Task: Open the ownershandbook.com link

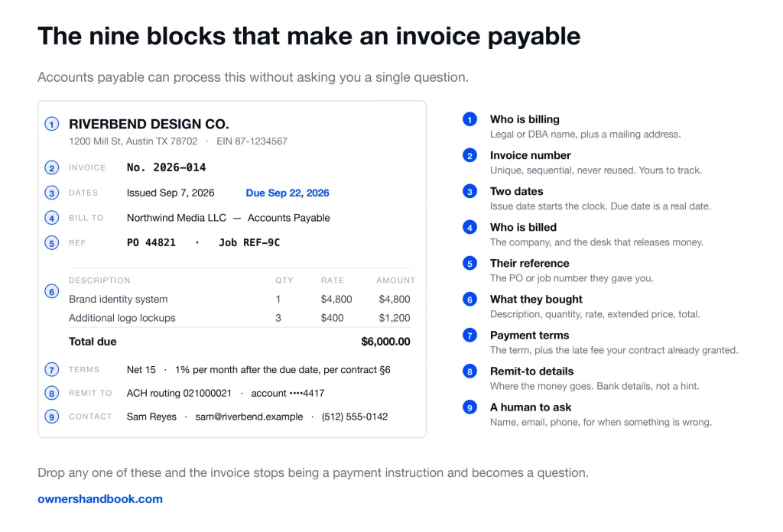Action: click(100, 499)
